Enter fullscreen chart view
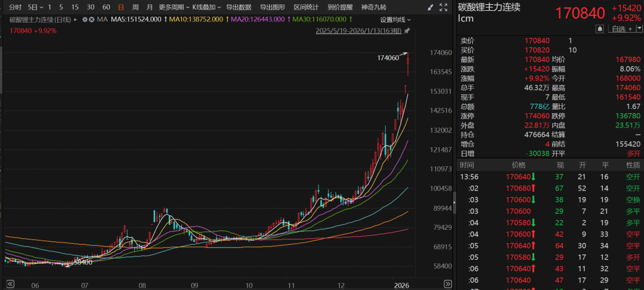This screenshot has width=644, height=290. point(444,8)
